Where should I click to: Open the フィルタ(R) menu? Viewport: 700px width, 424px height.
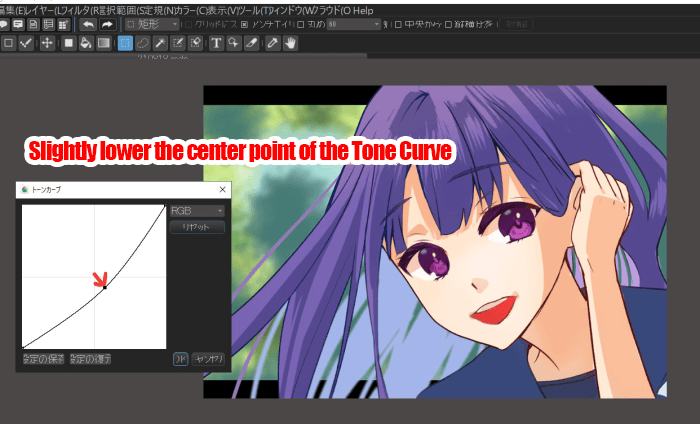pos(78,10)
